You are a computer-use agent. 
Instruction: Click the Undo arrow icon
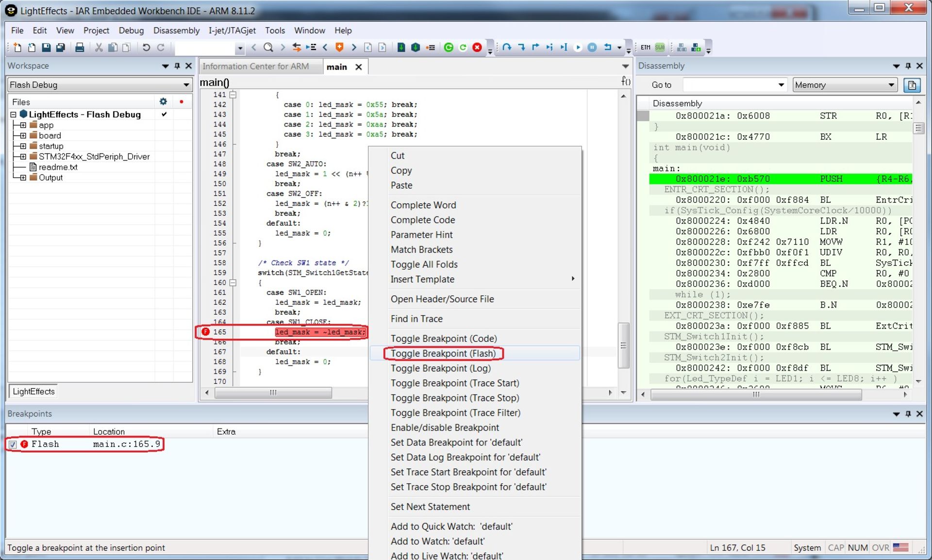(x=146, y=47)
